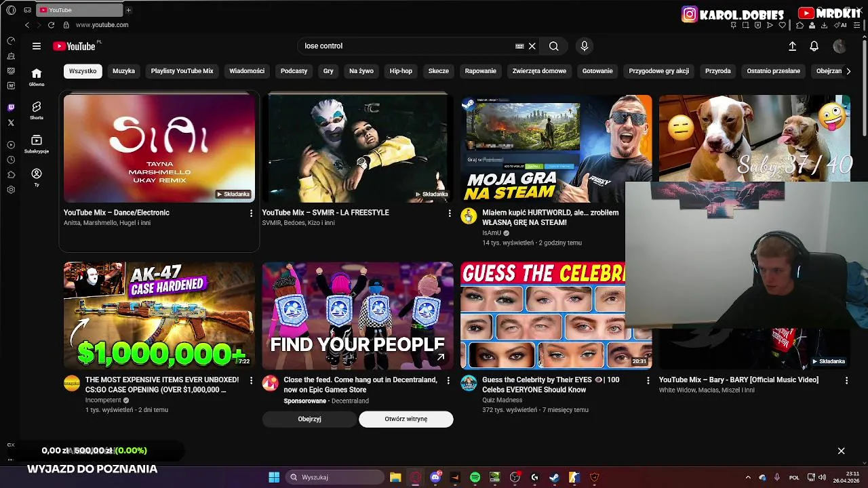
Task: Clear the search field with the X
Action: [x=532, y=46]
